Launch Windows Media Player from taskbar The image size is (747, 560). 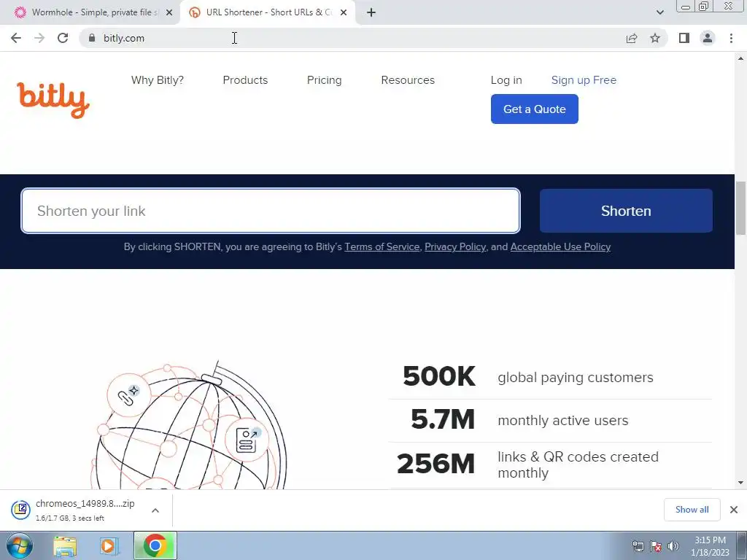109,545
